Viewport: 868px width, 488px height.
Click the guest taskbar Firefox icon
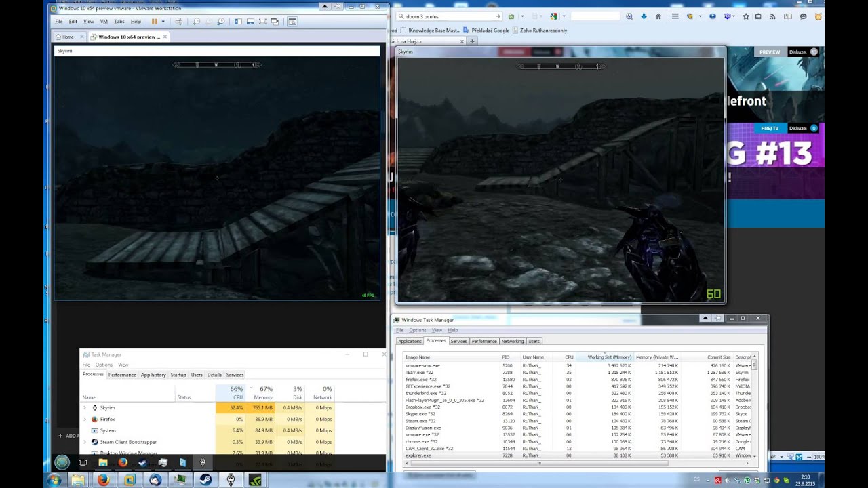pyautogui.click(x=123, y=462)
